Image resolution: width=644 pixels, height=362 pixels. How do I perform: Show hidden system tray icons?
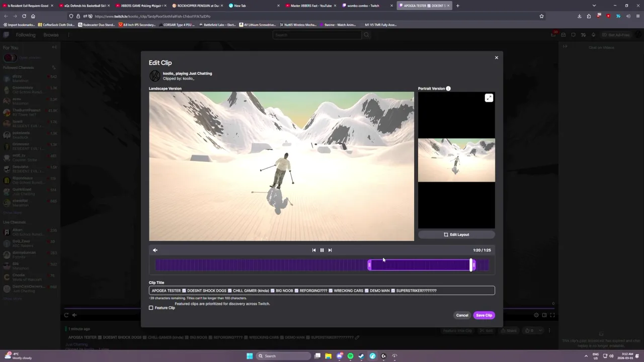coord(586,356)
